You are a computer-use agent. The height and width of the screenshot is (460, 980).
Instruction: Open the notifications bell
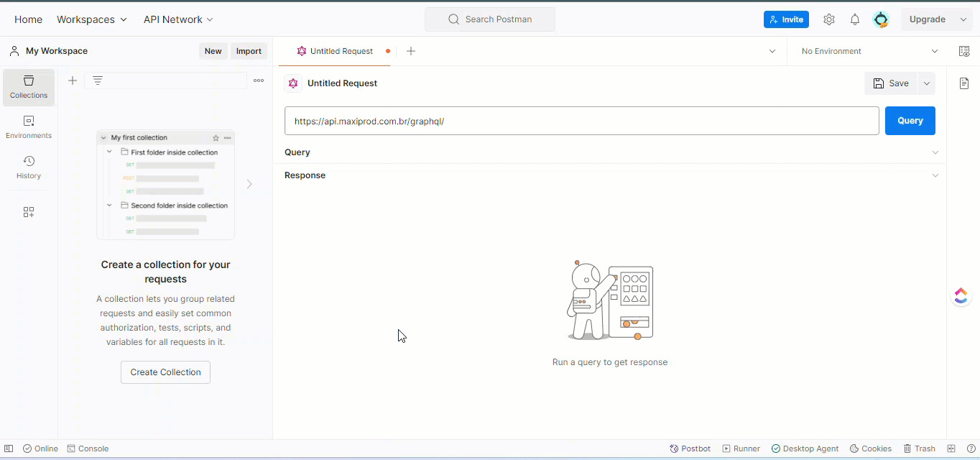pyautogui.click(x=855, y=19)
